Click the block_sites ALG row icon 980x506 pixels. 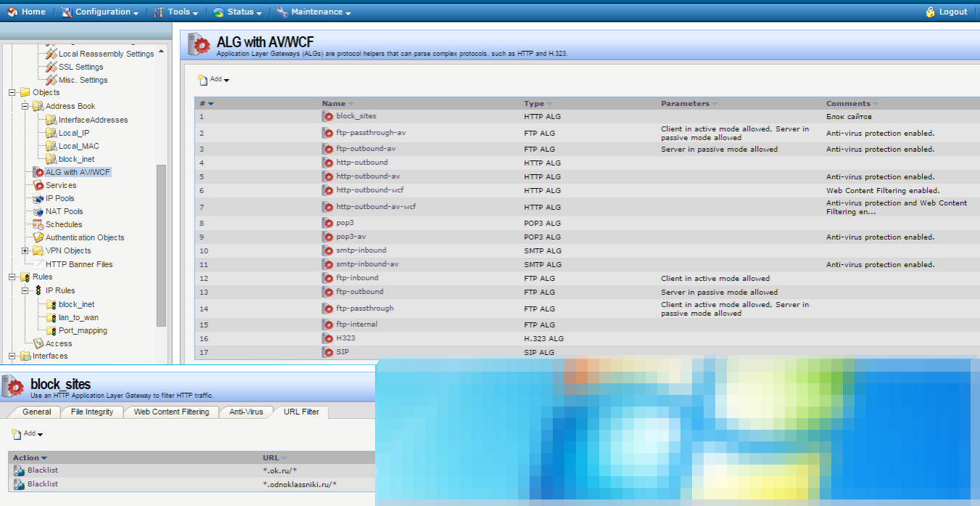pyautogui.click(x=328, y=116)
